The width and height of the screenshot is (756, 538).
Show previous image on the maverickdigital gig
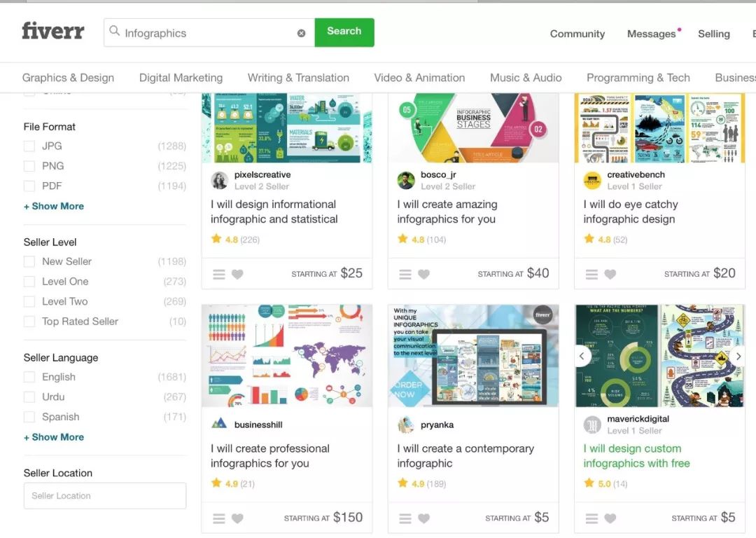click(582, 356)
